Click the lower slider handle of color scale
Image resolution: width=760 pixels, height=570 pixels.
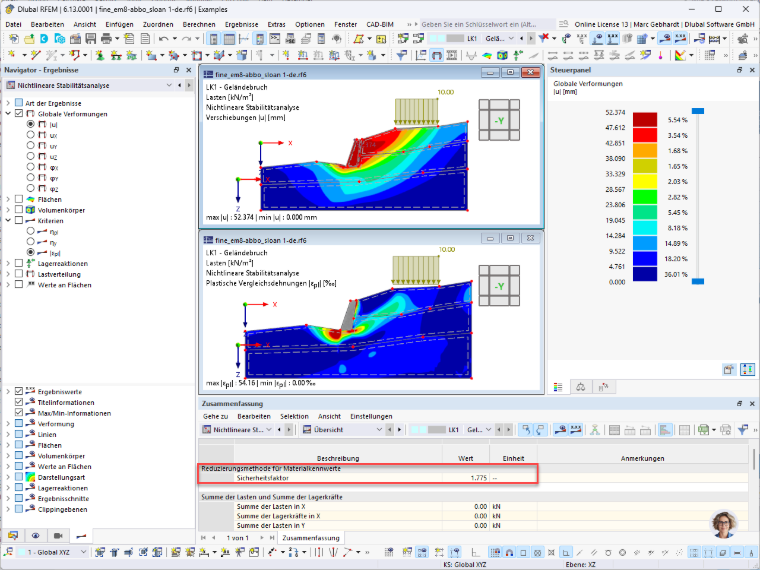point(697,281)
